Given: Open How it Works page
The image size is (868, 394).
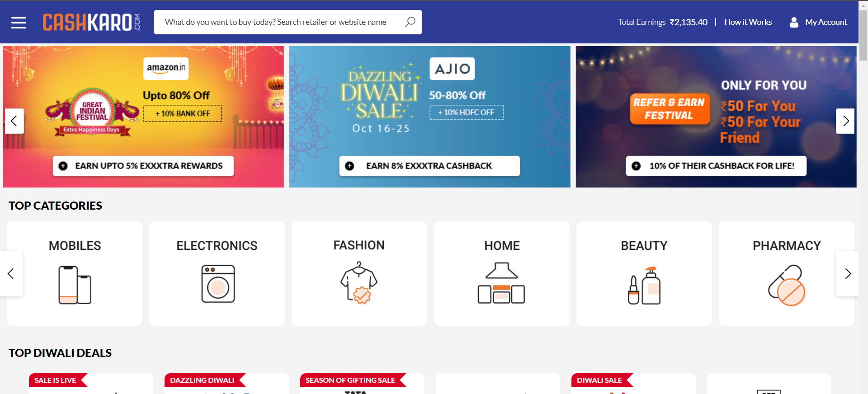Looking at the screenshot, I should (748, 22).
